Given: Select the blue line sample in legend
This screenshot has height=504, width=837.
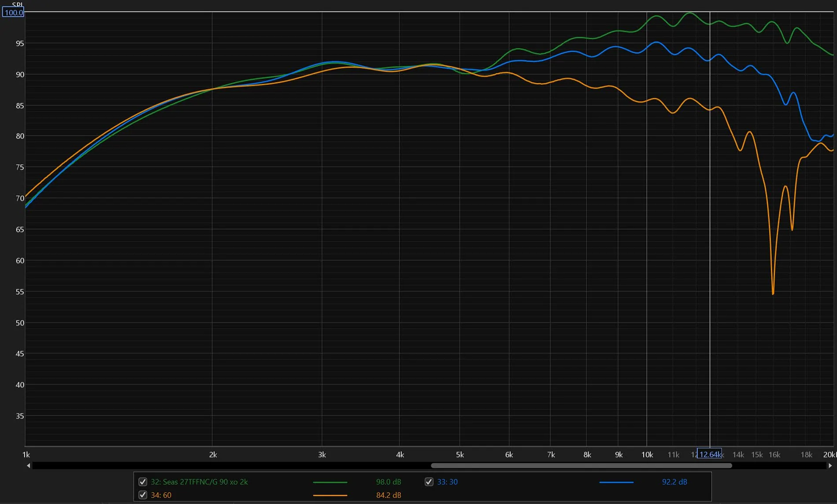Looking at the screenshot, I should tap(616, 482).
